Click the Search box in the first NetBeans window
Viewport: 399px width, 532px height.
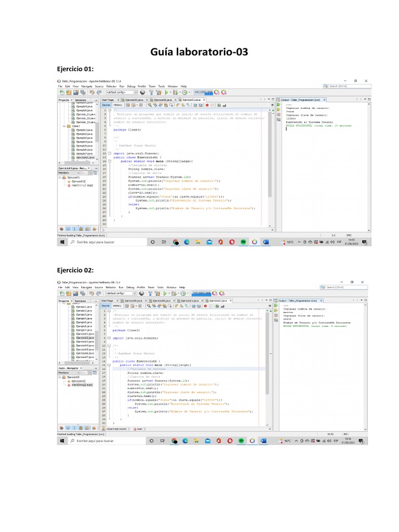tap(345, 86)
